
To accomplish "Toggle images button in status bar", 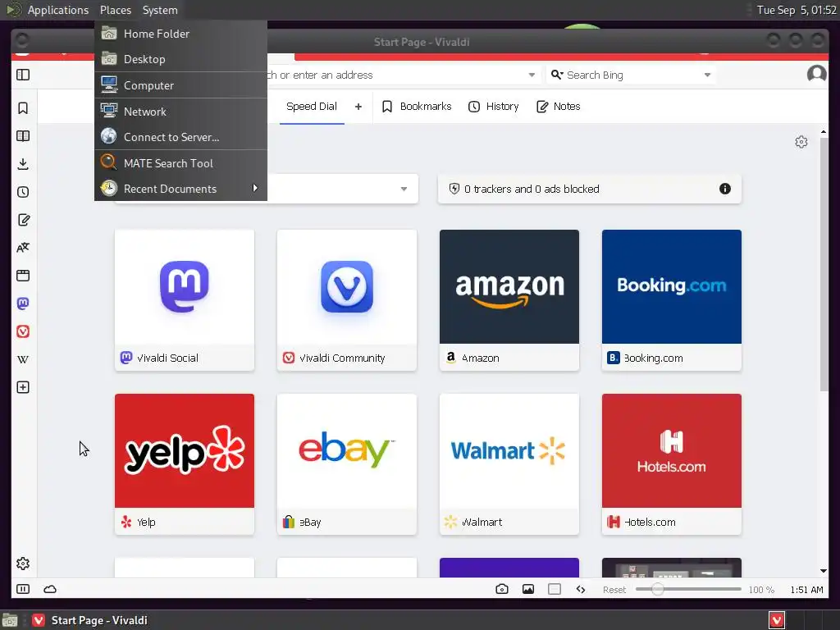I will 528,589.
